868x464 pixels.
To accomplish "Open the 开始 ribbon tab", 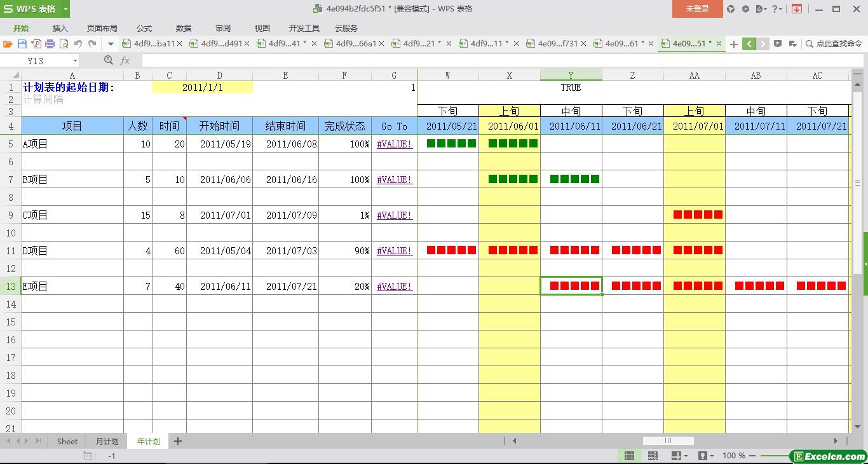I will pos(21,28).
